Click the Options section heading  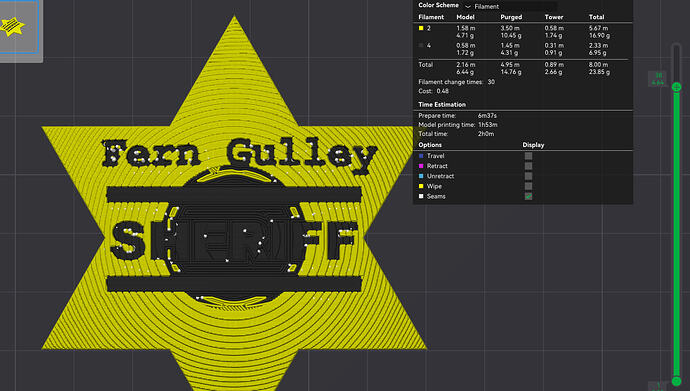(x=430, y=145)
